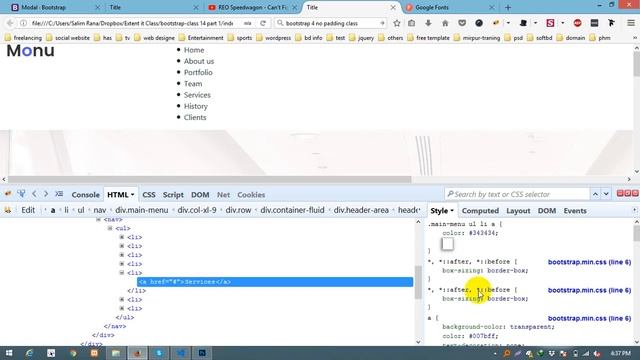
Task: Switch to the Layout side tab
Action: point(518,211)
